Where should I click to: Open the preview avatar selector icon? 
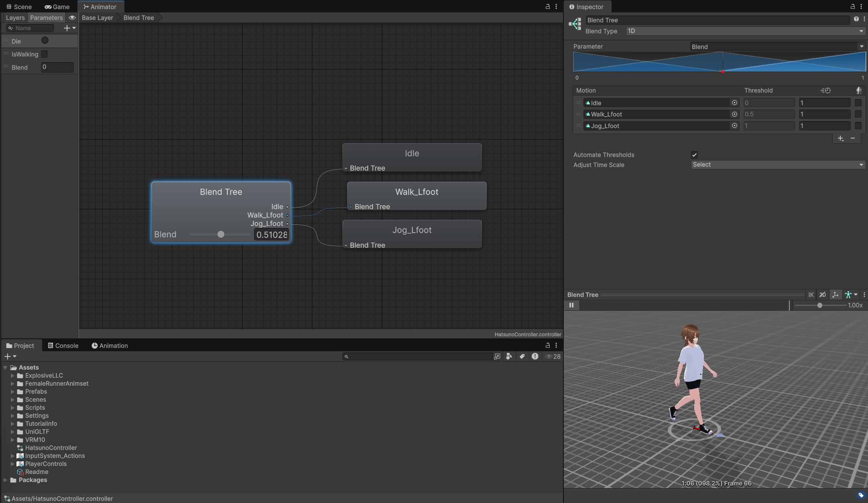click(850, 295)
